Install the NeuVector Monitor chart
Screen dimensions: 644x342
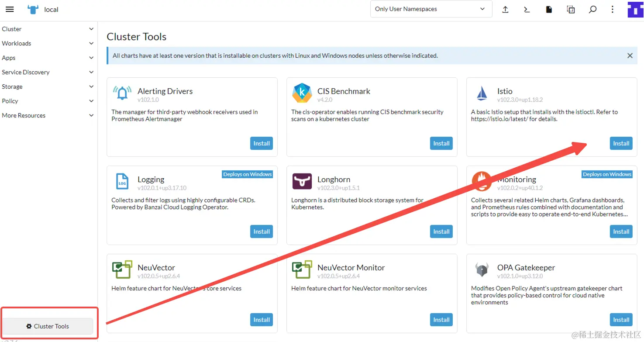coord(441,320)
